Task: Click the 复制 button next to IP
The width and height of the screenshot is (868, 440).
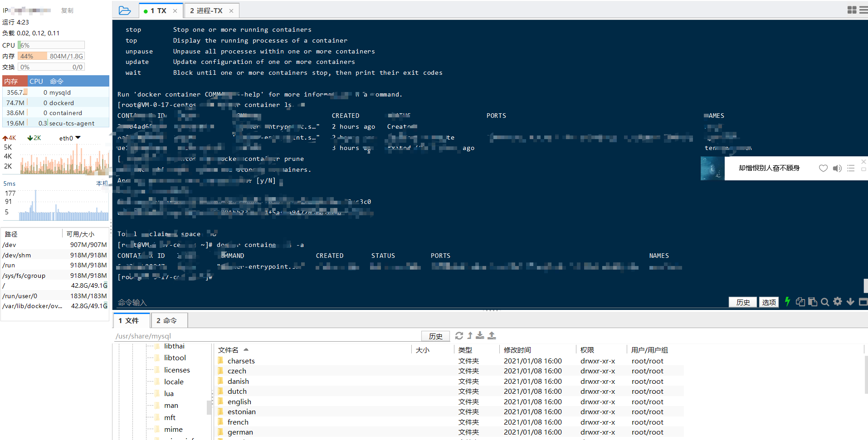Action: [x=67, y=10]
